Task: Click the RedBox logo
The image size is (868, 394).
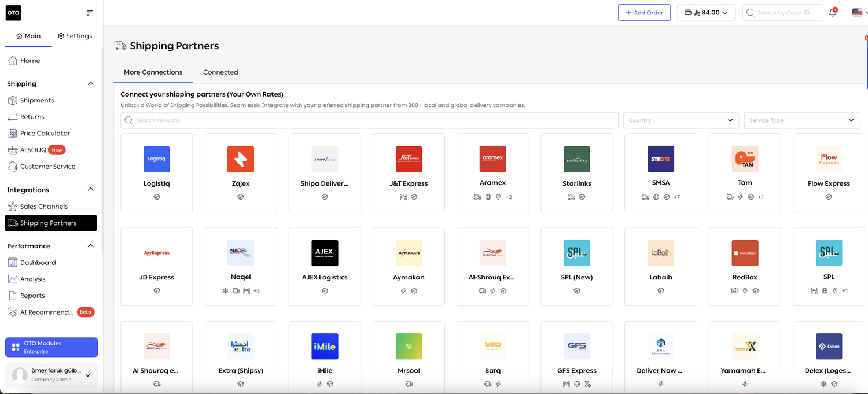Action: tap(745, 253)
